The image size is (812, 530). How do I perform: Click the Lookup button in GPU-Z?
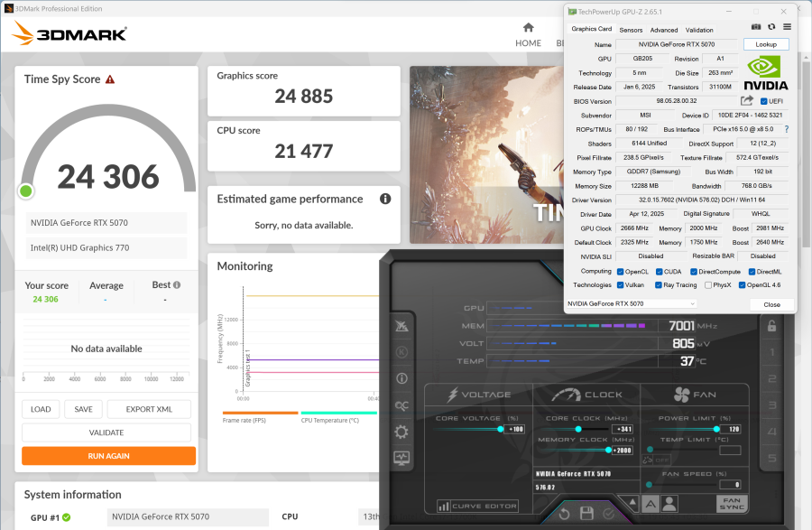766,44
